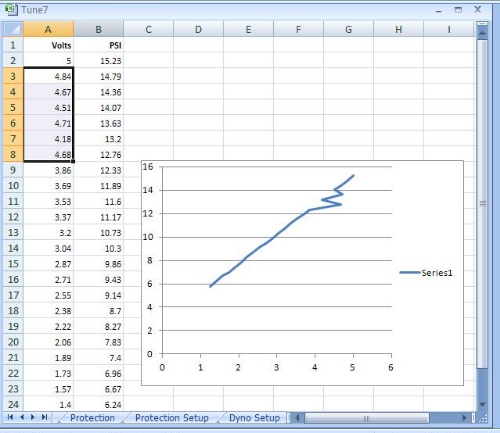The height and width of the screenshot is (433, 500).
Task: Open the Dyno Setup sheet tab
Action: pos(254,418)
